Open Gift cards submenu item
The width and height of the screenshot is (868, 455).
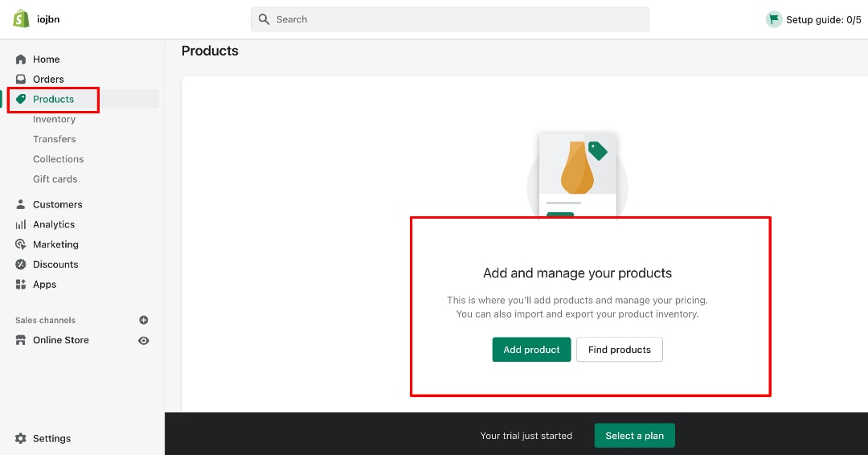(x=55, y=178)
